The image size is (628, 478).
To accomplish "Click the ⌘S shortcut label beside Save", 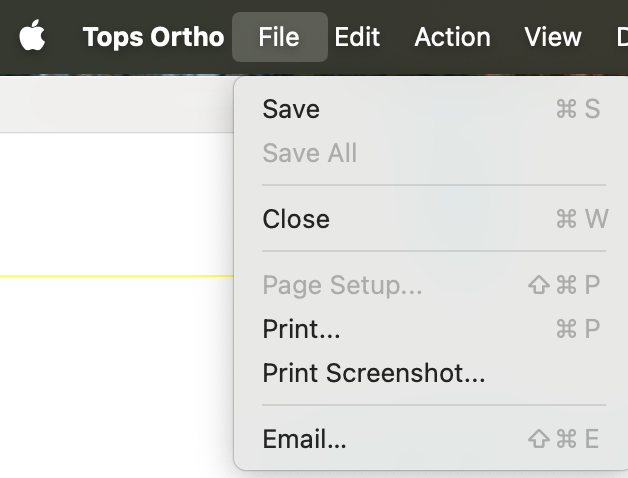I will click(578, 109).
